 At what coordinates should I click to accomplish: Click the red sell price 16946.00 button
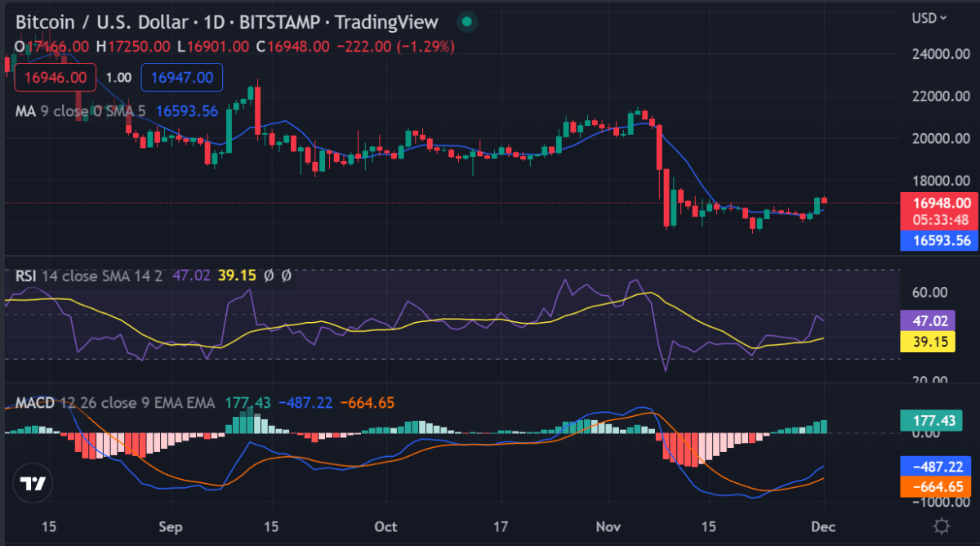click(56, 78)
